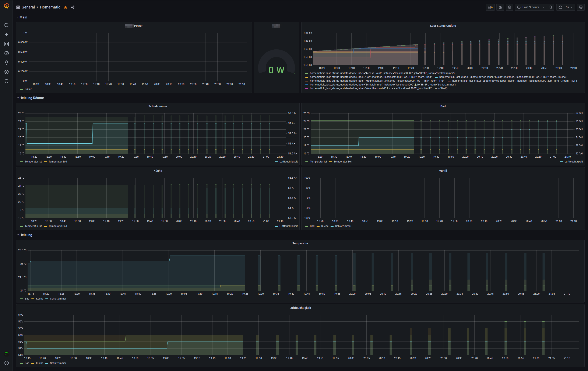Open the Grafana home logo

pyautogui.click(x=7, y=6)
